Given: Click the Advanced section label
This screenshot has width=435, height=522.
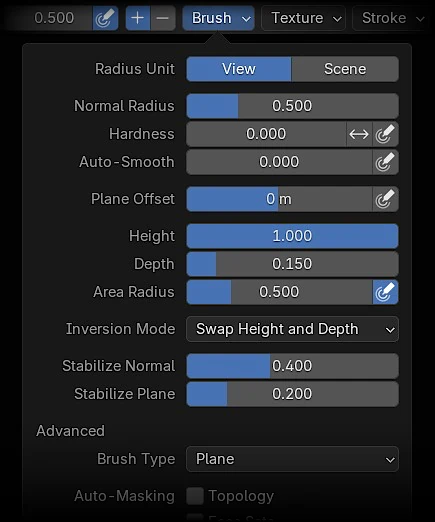Looking at the screenshot, I should tap(70, 431).
